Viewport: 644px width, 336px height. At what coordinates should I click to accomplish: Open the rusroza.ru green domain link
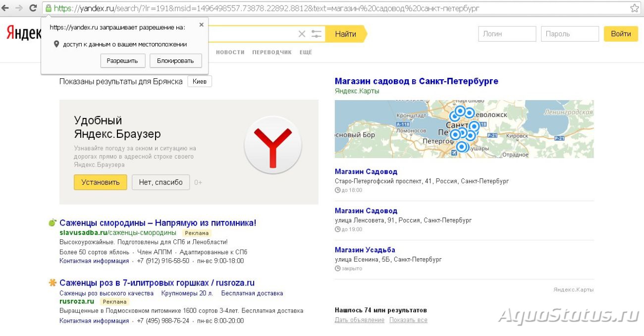tap(77, 301)
